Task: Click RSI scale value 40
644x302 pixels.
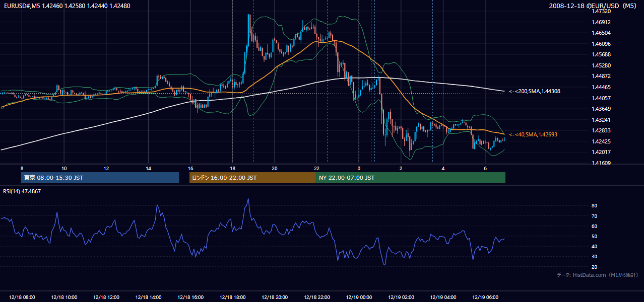Action: [595, 246]
